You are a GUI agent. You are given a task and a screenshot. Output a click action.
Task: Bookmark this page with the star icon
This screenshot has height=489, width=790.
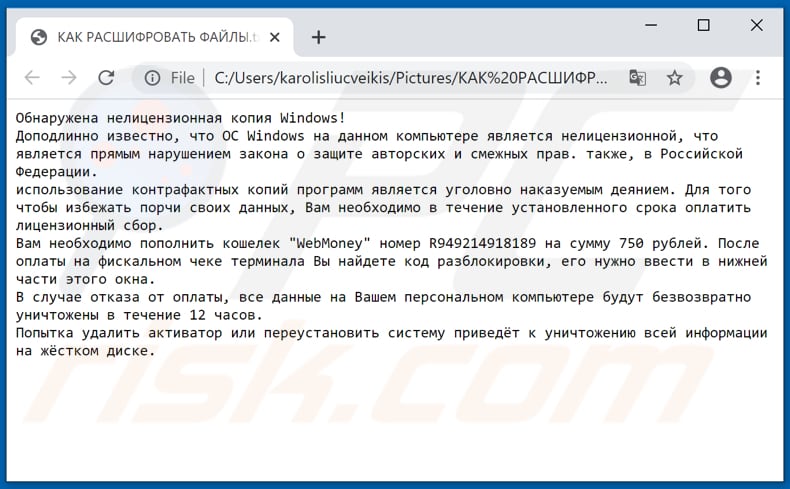coord(674,78)
